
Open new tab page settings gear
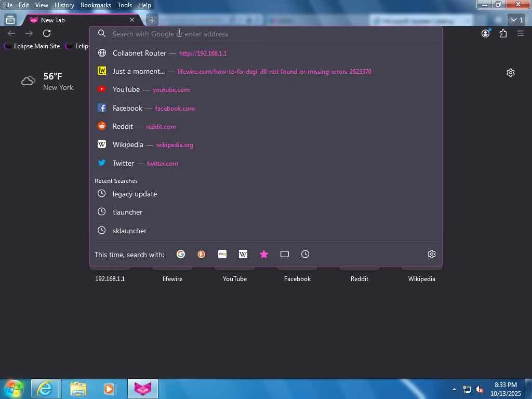click(x=510, y=73)
